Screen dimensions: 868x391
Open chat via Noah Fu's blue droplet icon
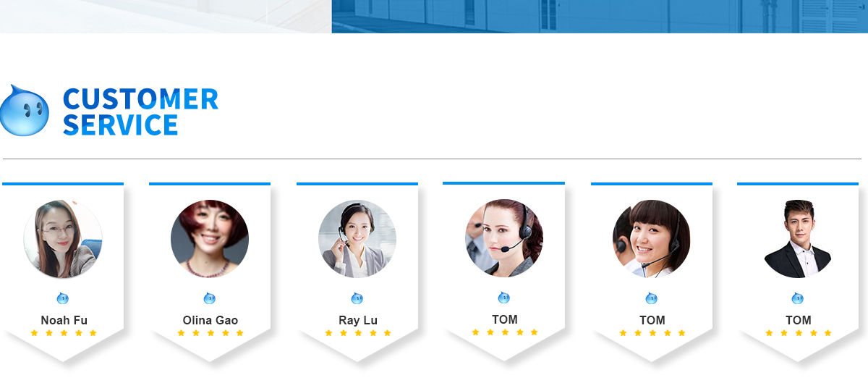click(63, 298)
